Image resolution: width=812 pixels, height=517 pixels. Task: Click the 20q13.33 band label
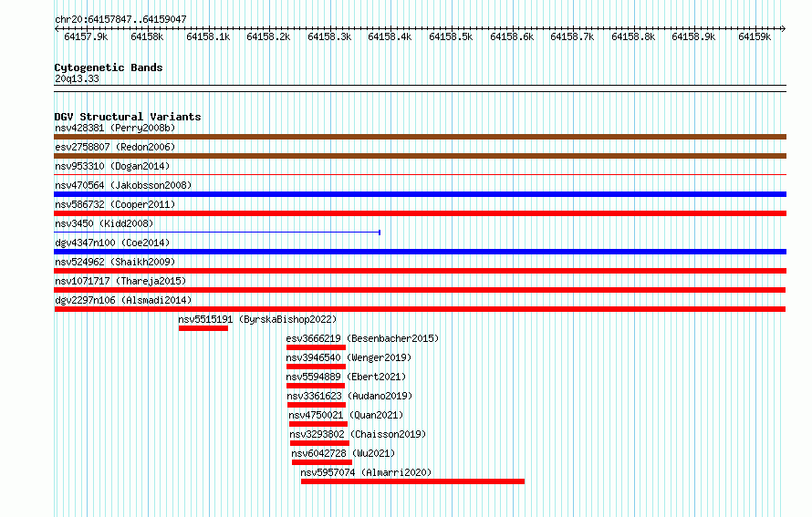pos(77,78)
